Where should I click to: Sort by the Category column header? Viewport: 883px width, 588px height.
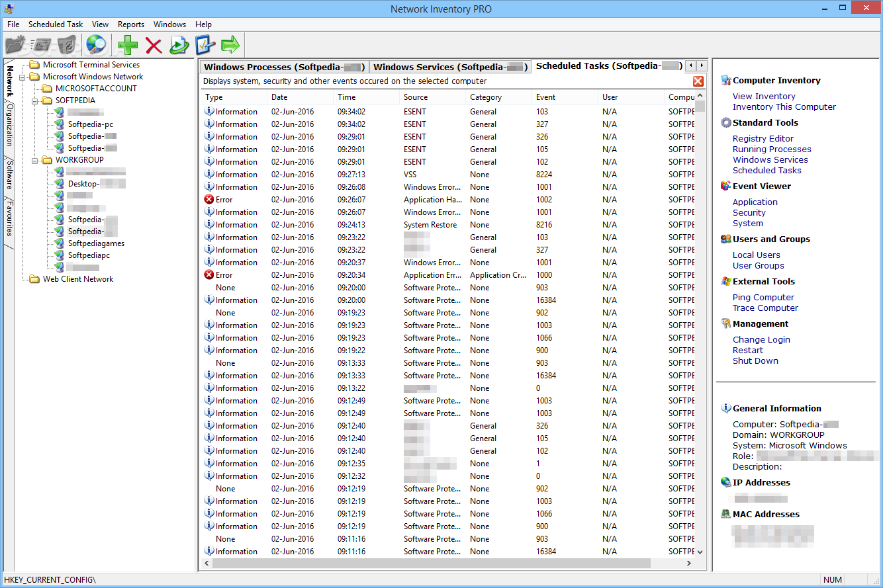coord(499,97)
